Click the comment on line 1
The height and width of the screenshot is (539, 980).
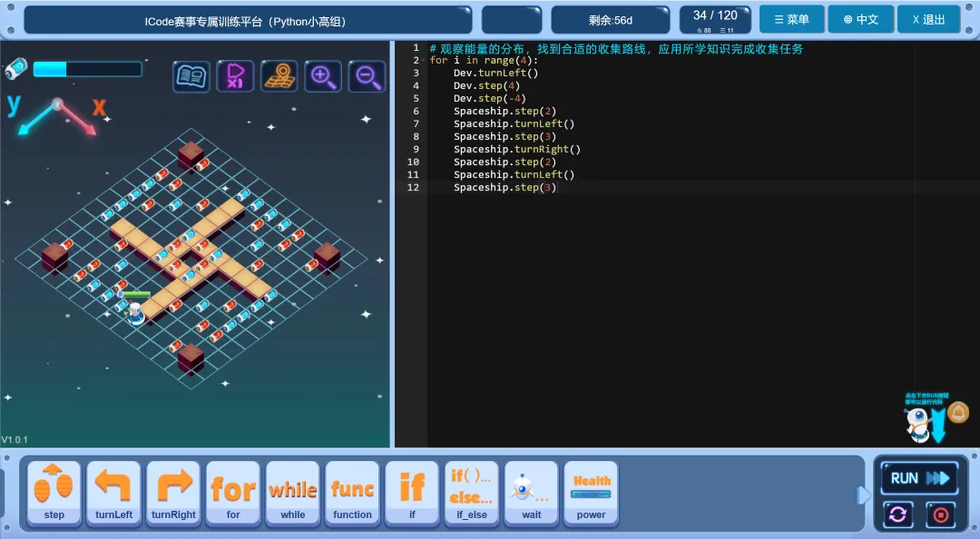tap(616, 49)
